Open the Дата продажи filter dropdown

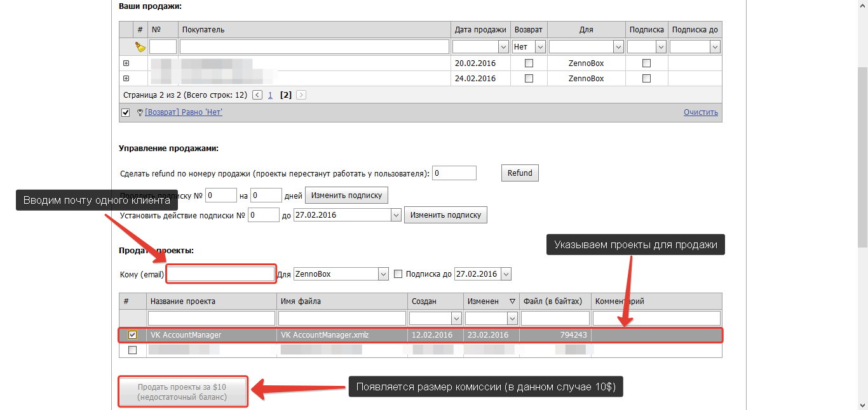pyautogui.click(x=503, y=47)
